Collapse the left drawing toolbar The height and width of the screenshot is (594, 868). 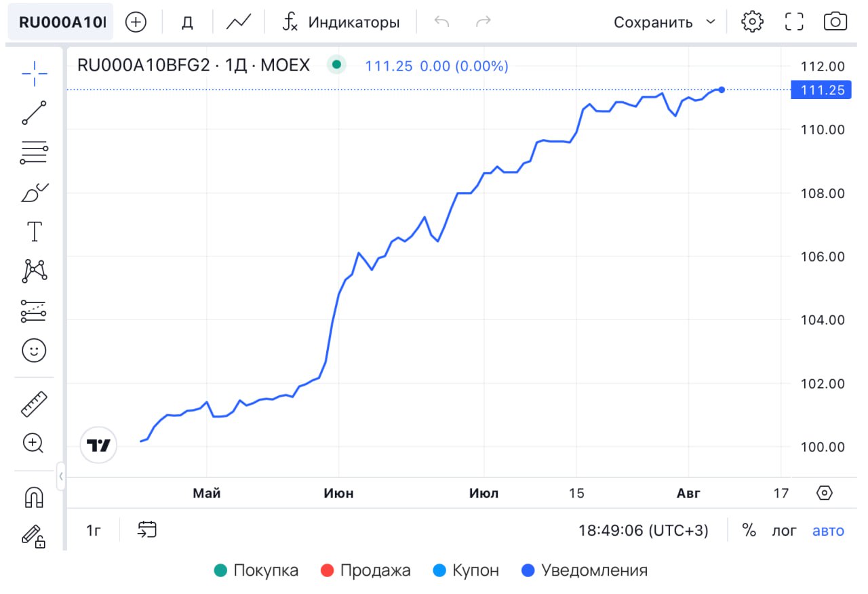click(x=60, y=476)
